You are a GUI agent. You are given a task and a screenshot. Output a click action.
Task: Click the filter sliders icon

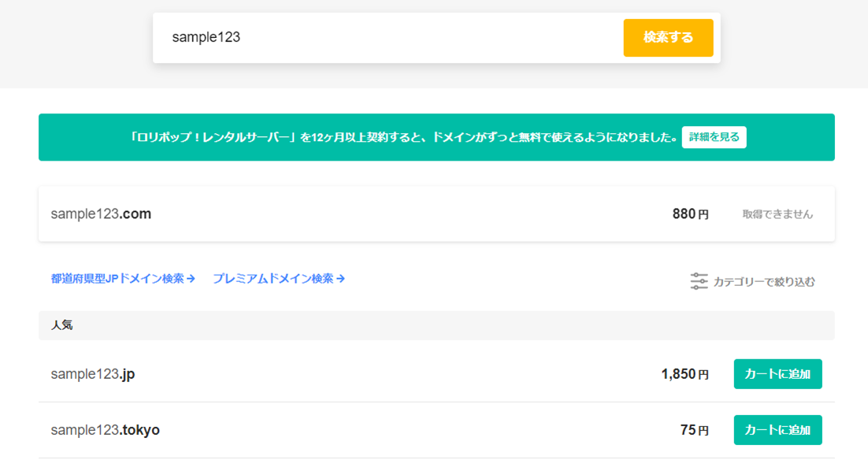coord(699,281)
